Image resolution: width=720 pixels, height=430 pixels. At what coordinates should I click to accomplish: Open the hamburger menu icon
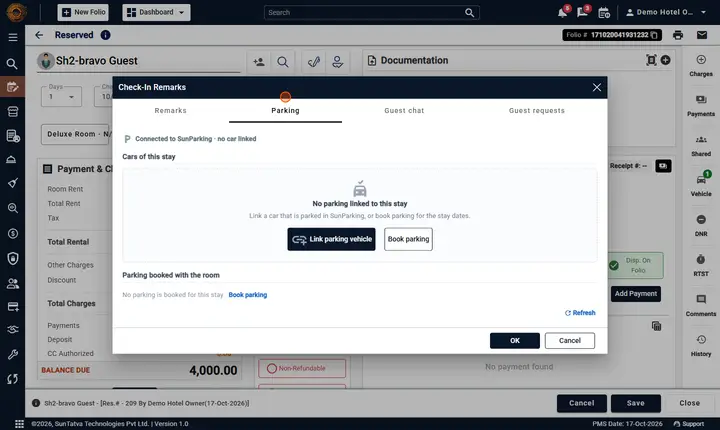[x=13, y=37]
